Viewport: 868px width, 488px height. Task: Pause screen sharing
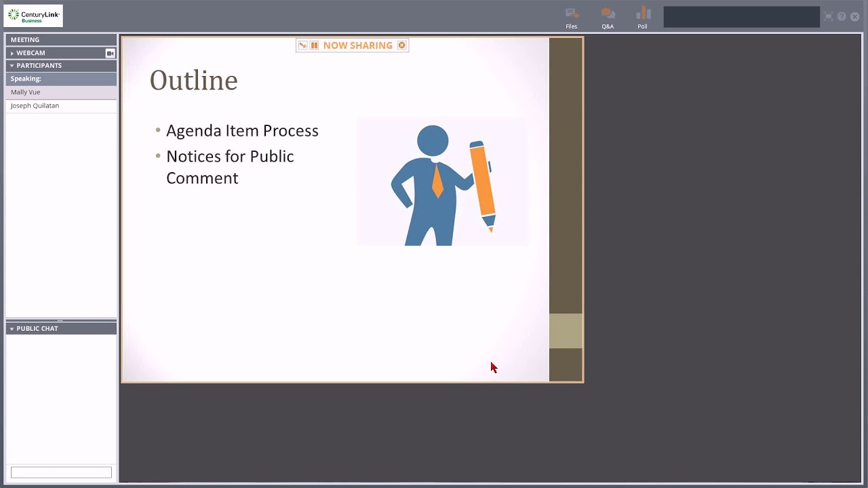click(314, 45)
